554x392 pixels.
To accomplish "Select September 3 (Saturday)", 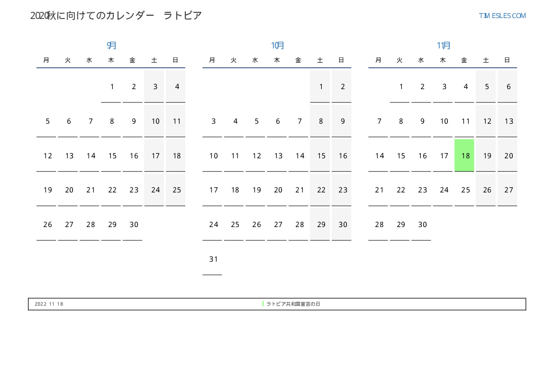I will [154, 87].
